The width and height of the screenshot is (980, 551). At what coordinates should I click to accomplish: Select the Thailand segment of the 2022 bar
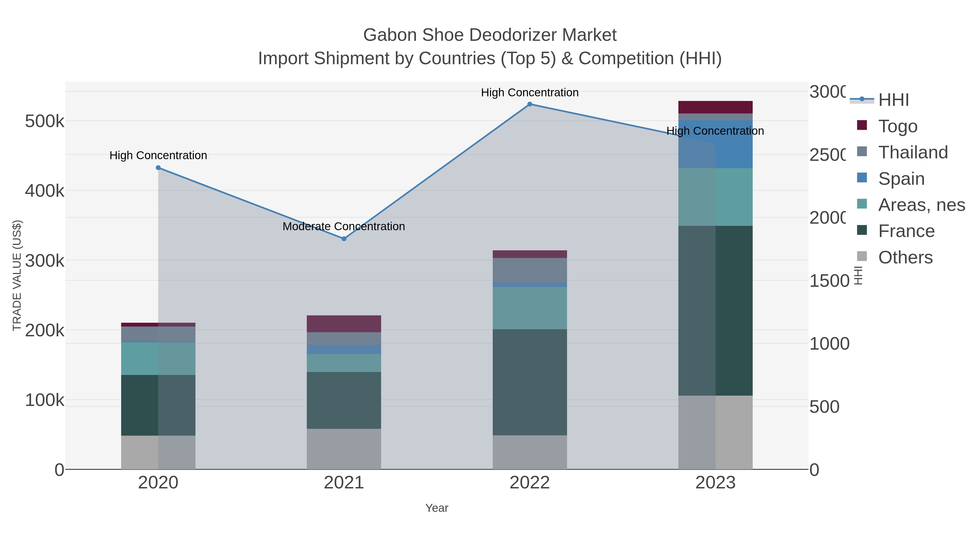(x=529, y=270)
